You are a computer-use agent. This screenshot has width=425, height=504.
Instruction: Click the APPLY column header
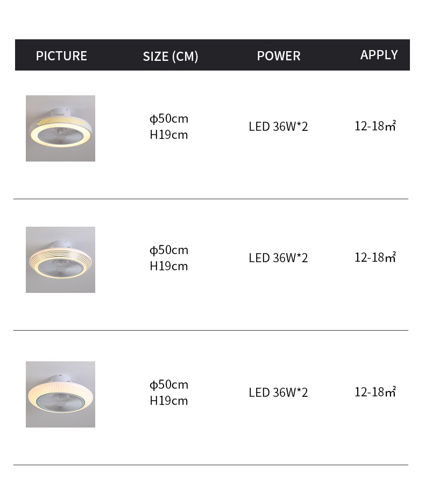pyautogui.click(x=379, y=55)
